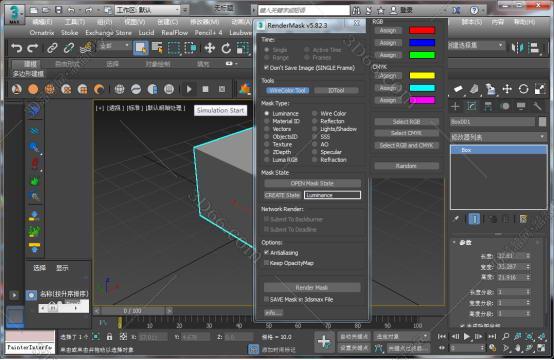
Task: Open the Utilities wrench panel icon
Action: (537, 106)
